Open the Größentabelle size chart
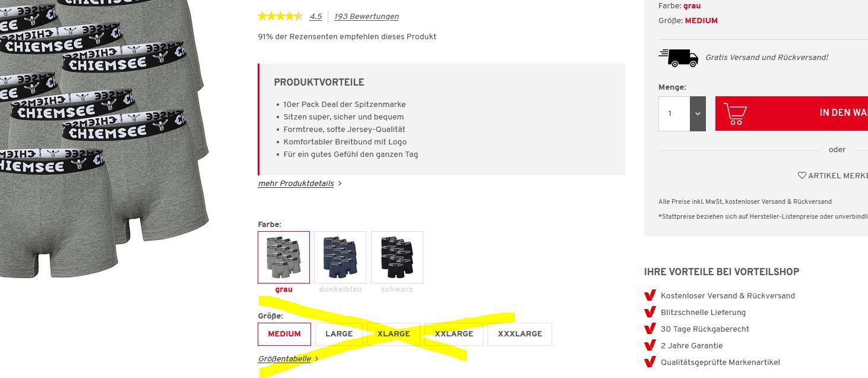868x378 pixels. (x=284, y=359)
